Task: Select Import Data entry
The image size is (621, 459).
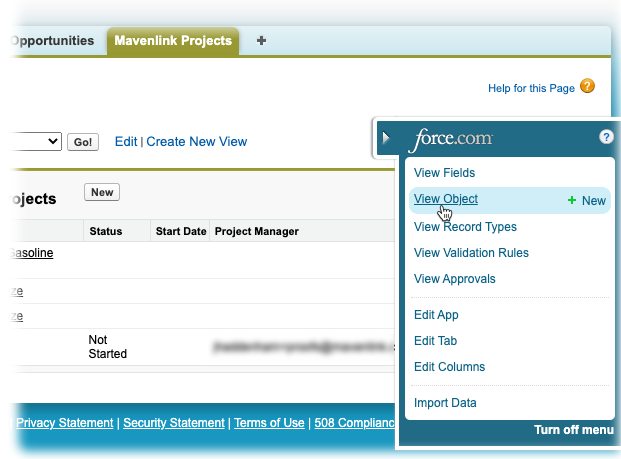Action: tap(445, 403)
